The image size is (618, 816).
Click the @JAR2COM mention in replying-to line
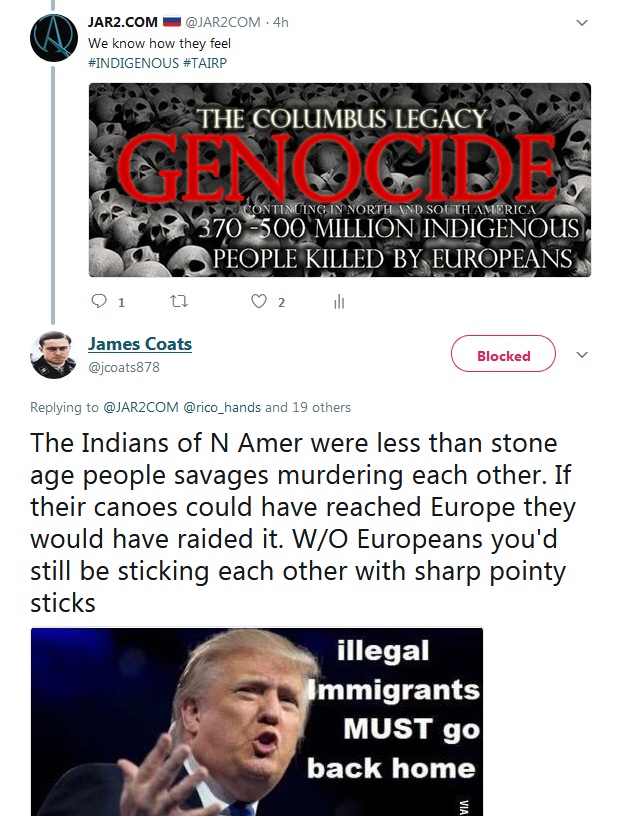click(141, 407)
